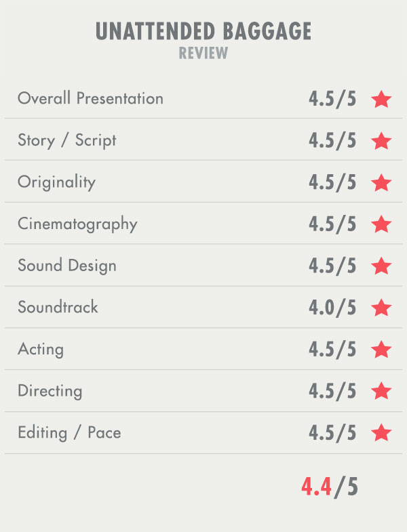
Task: Select the Soundtrack 4.0/5 score
Action: coord(332,308)
